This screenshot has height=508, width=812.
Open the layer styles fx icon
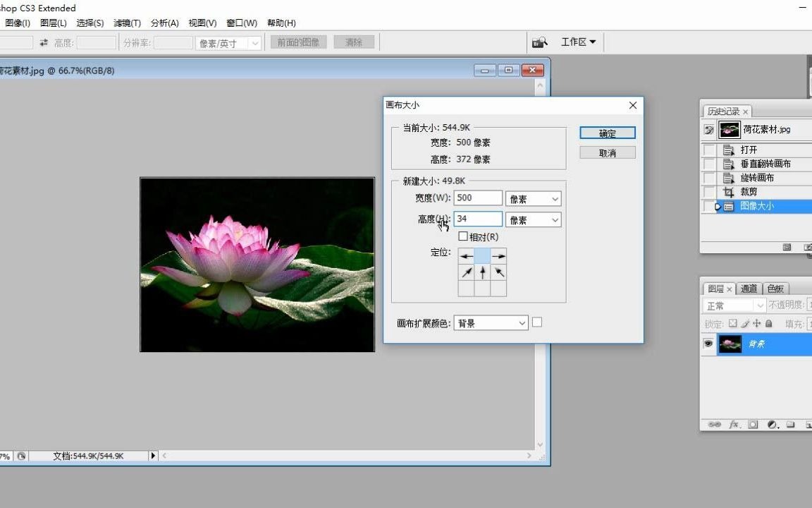tap(733, 424)
